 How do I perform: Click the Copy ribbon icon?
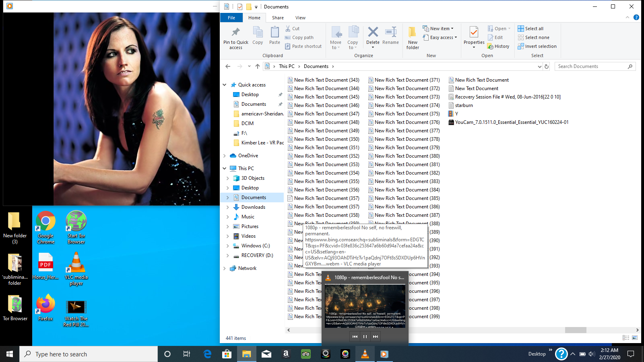point(258,35)
